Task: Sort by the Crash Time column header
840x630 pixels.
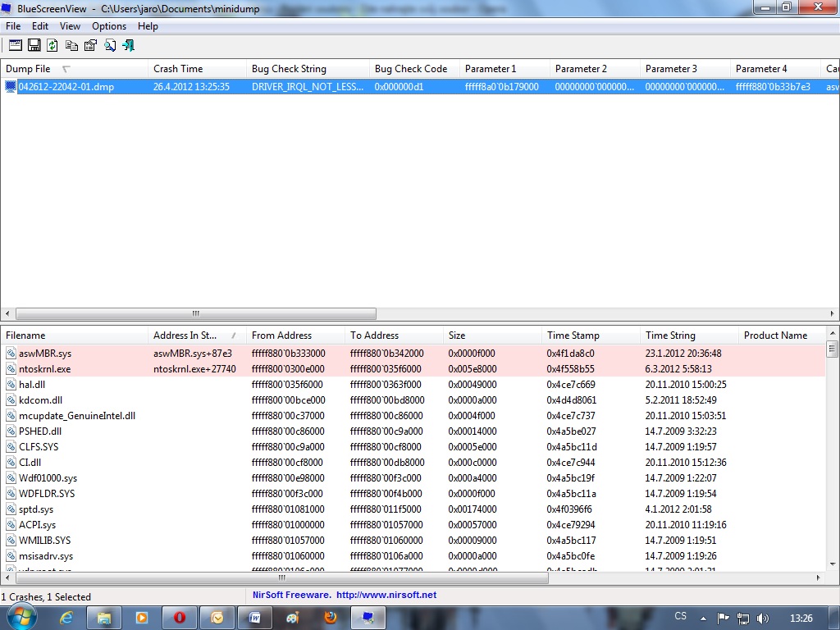Action: pyautogui.click(x=197, y=69)
